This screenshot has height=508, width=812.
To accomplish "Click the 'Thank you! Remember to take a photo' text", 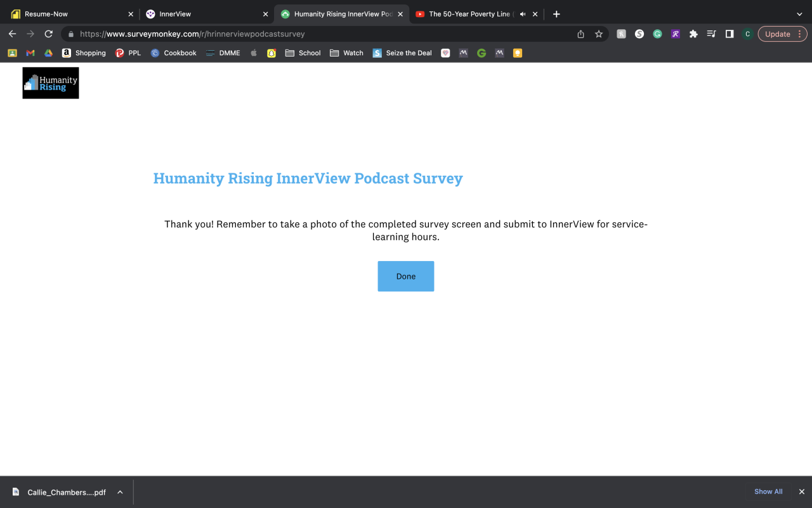I will click(406, 231).
